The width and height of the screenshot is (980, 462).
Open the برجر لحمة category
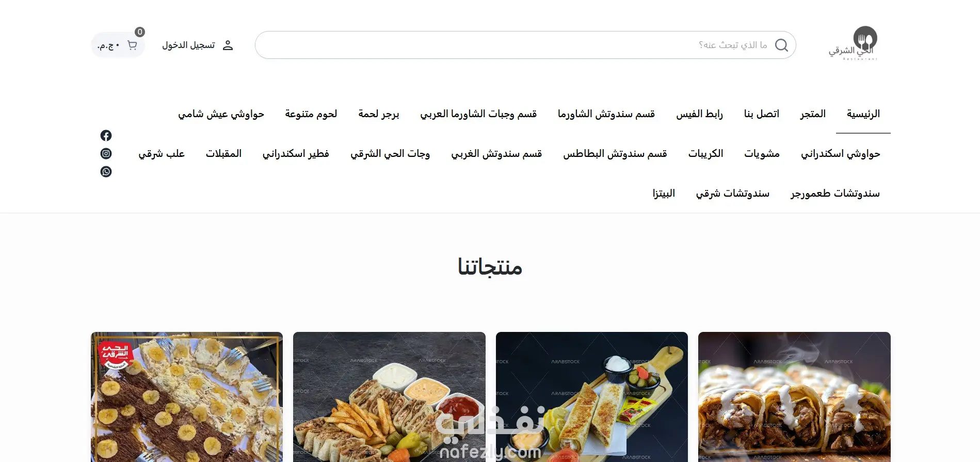[378, 114]
